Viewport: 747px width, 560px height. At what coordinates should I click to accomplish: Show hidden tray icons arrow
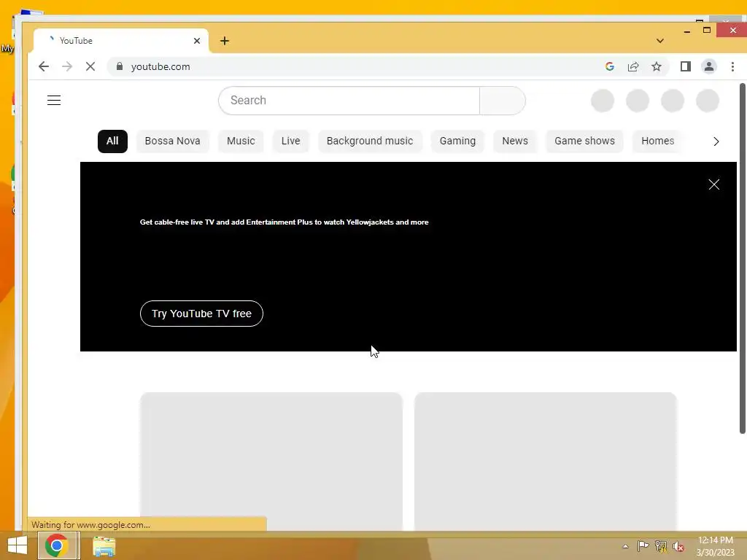click(625, 546)
